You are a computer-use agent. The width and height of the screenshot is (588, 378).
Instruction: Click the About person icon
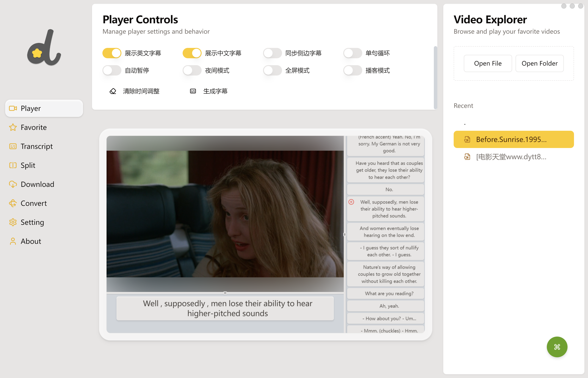coord(13,241)
